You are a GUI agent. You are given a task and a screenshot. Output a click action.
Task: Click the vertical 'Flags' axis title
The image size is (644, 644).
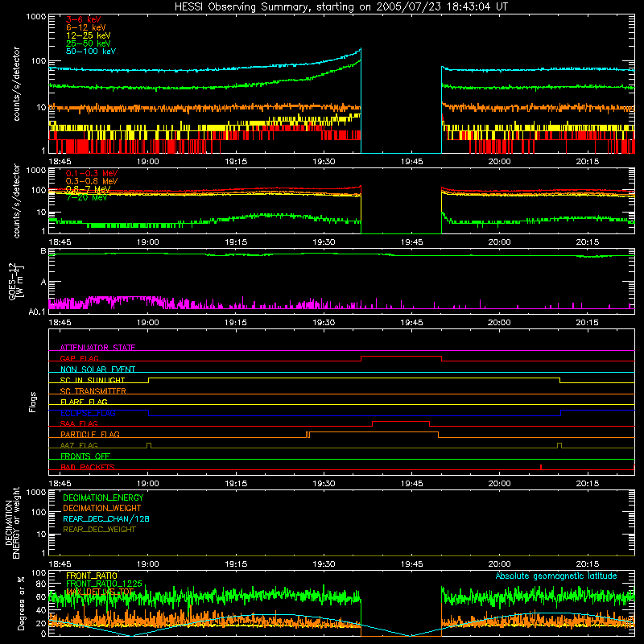click(x=33, y=402)
